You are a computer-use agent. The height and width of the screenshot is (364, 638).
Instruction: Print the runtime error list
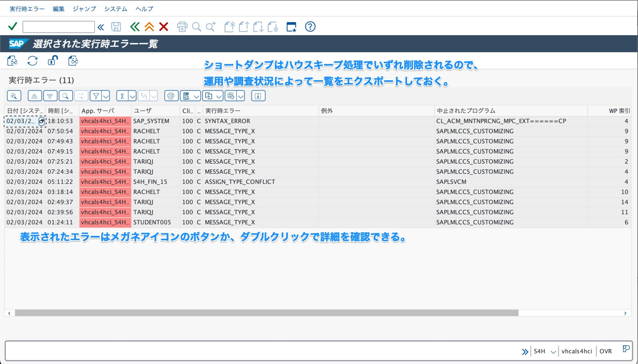(171, 96)
